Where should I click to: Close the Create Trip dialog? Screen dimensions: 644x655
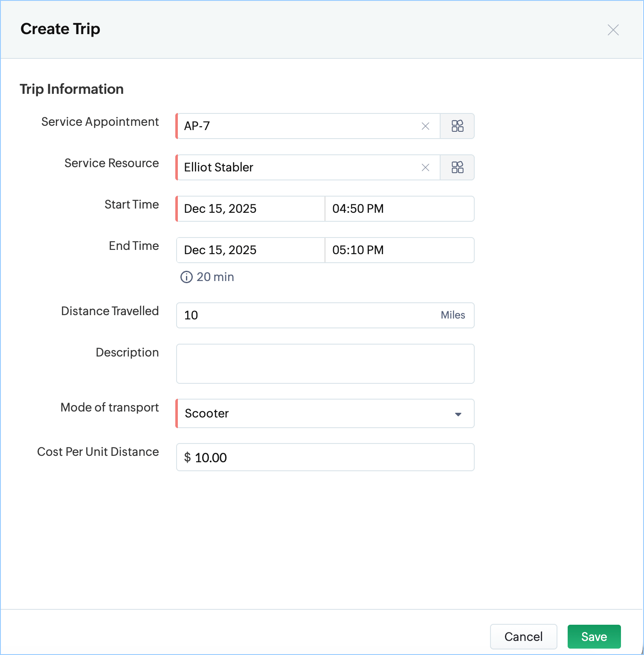click(x=613, y=30)
